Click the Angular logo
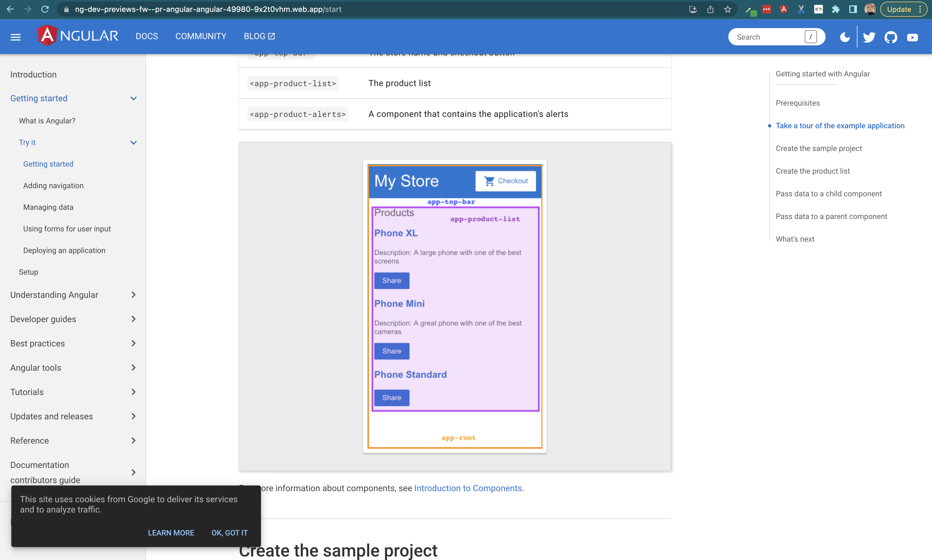932x560 pixels. (x=78, y=36)
